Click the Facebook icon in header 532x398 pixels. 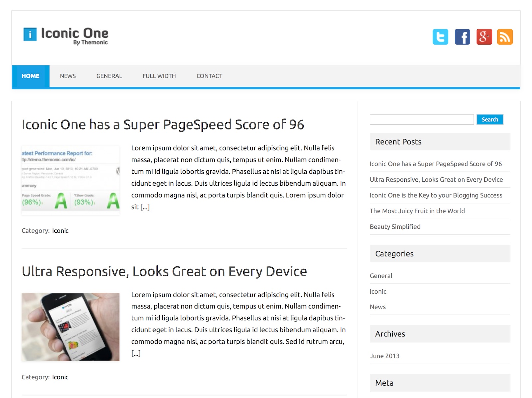(x=462, y=37)
